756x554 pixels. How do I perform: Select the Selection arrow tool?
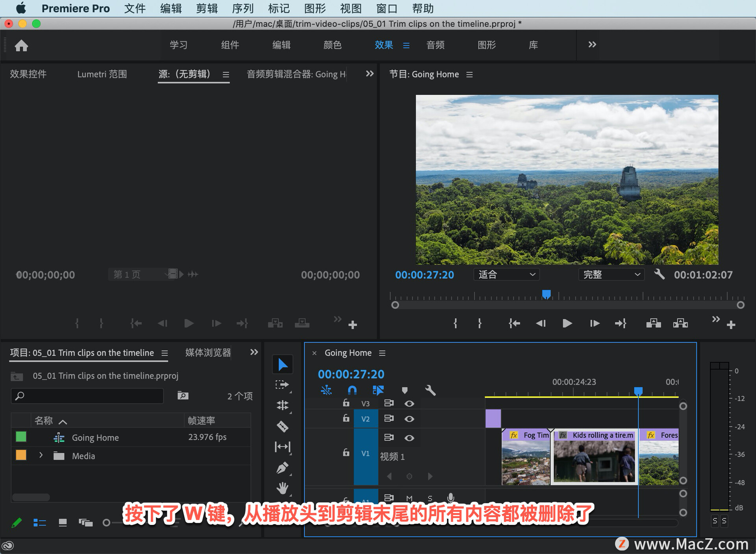282,364
